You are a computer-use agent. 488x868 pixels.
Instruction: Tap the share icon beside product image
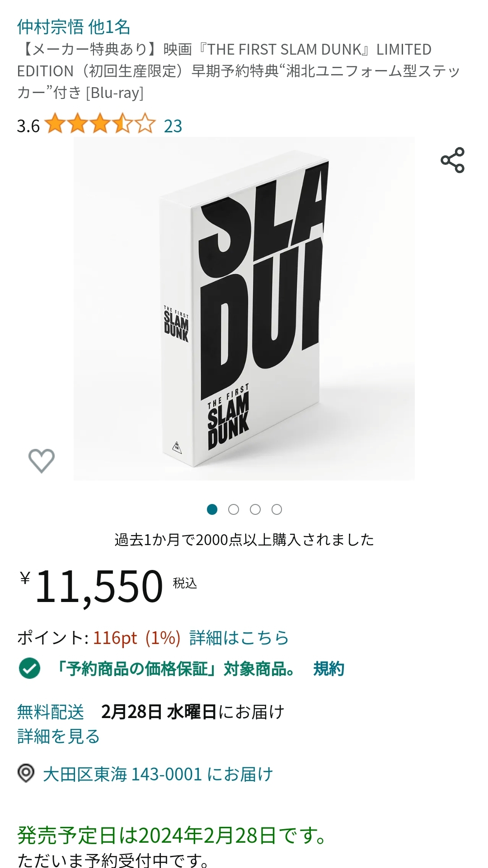[452, 160]
